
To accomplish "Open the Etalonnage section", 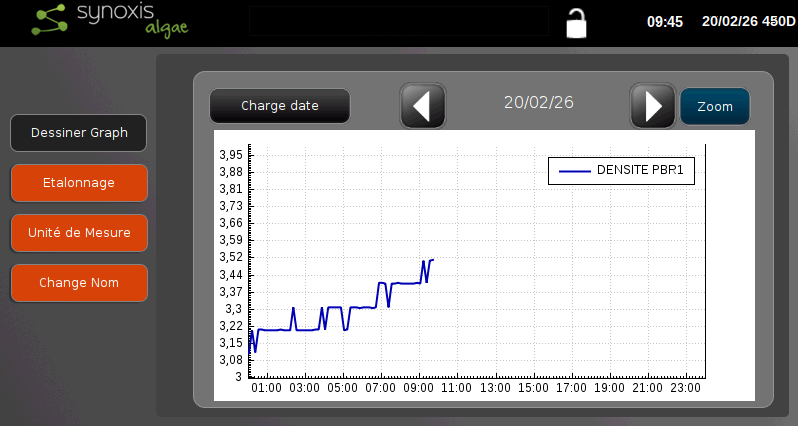I will click(79, 183).
